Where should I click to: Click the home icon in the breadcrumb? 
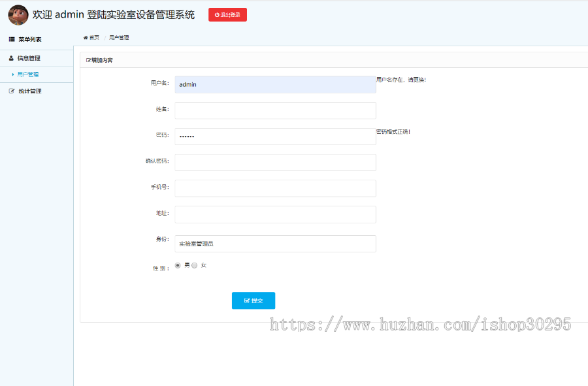point(85,37)
